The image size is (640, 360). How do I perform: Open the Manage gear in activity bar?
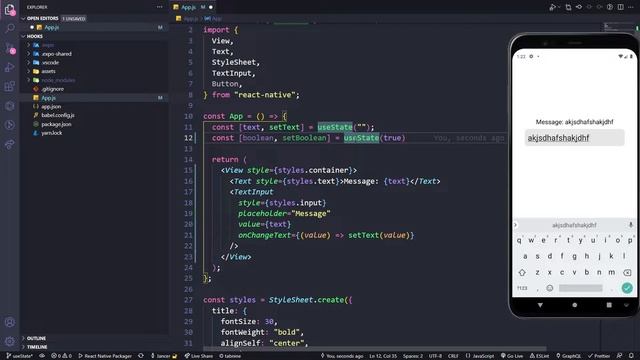pyautogui.click(x=9, y=341)
